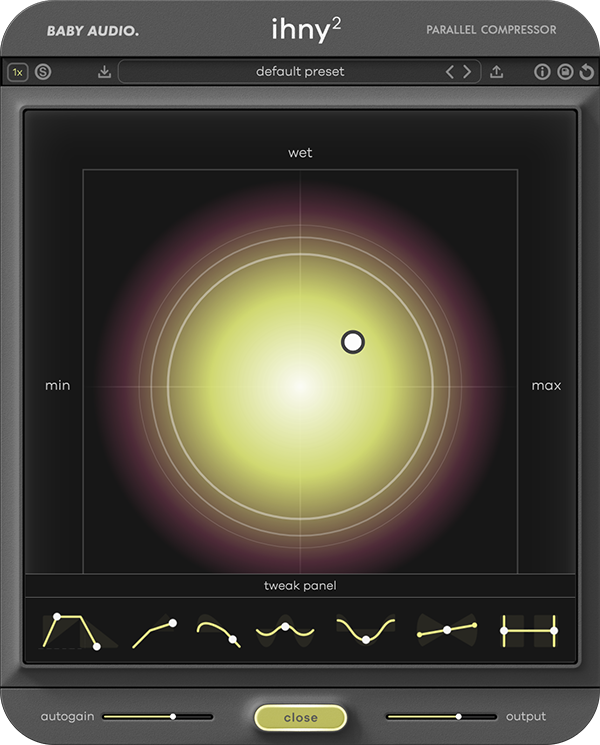Click the ihny² title

tap(306, 29)
